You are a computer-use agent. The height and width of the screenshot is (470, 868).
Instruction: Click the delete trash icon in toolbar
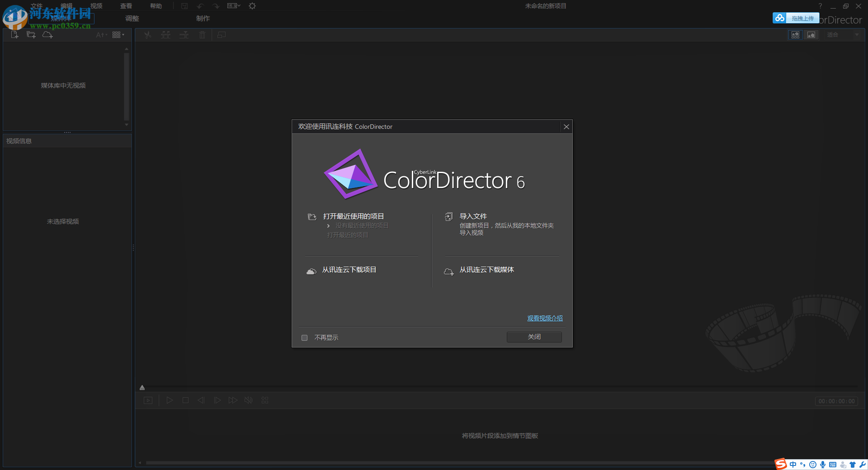202,35
